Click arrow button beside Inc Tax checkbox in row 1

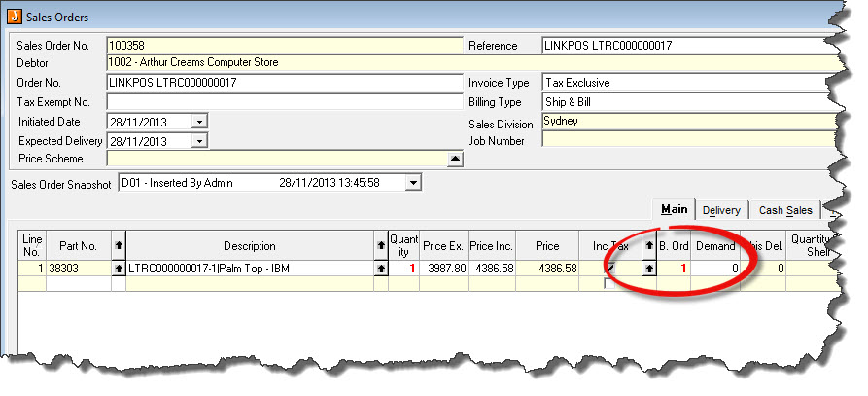click(649, 269)
